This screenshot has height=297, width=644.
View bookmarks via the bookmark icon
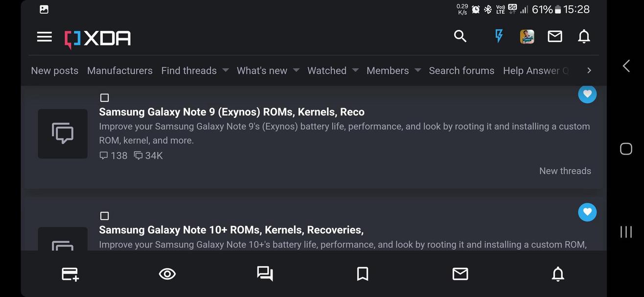[x=362, y=274]
